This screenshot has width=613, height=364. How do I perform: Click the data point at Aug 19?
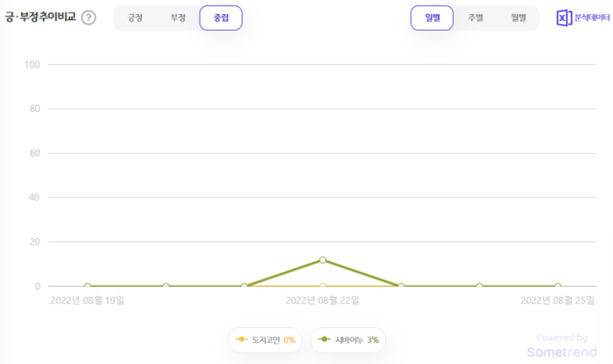(88, 286)
